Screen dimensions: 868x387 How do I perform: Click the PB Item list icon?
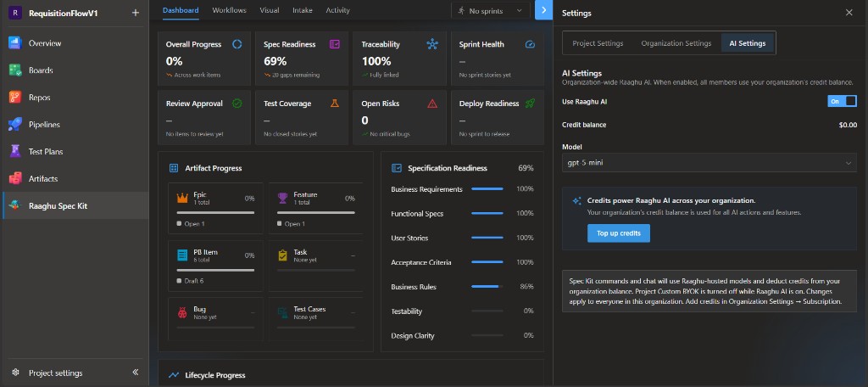[183, 255]
